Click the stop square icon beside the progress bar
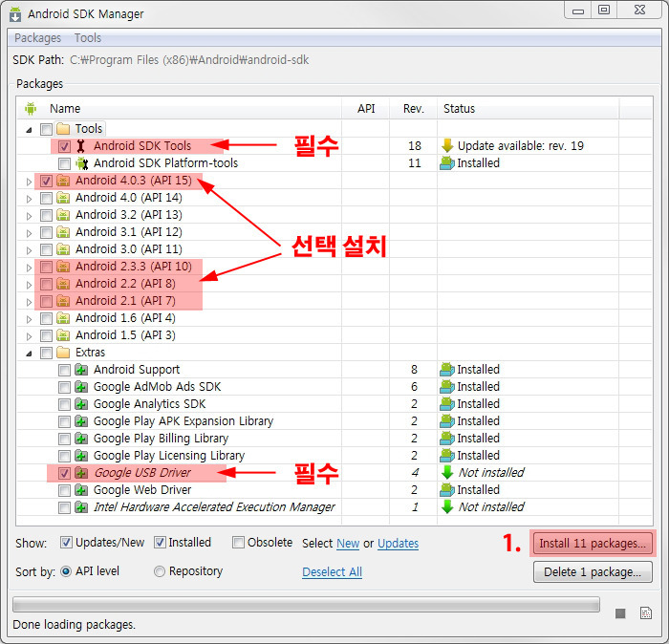 coord(620,613)
